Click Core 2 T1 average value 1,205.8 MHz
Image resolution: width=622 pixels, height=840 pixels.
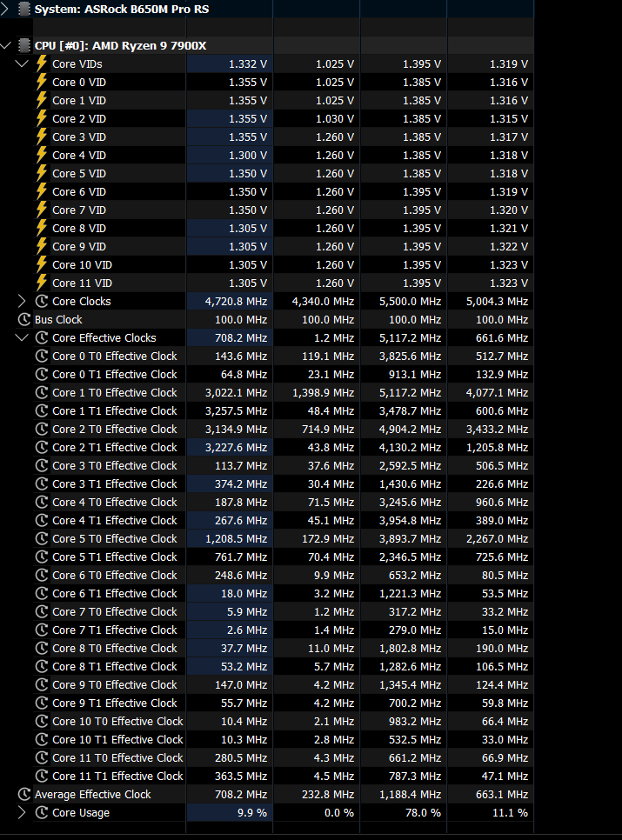(x=498, y=447)
